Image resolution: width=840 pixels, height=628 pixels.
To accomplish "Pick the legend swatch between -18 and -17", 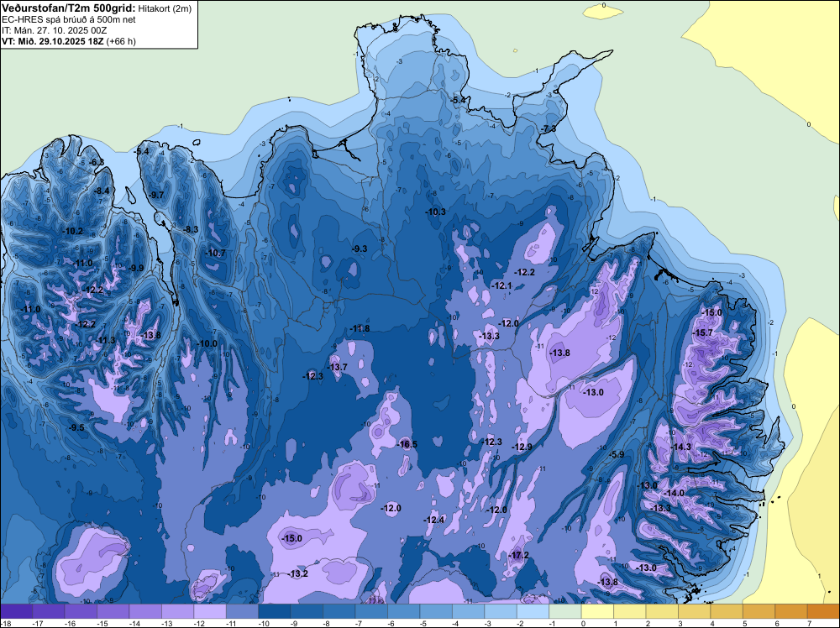I will pyautogui.click(x=17, y=611).
